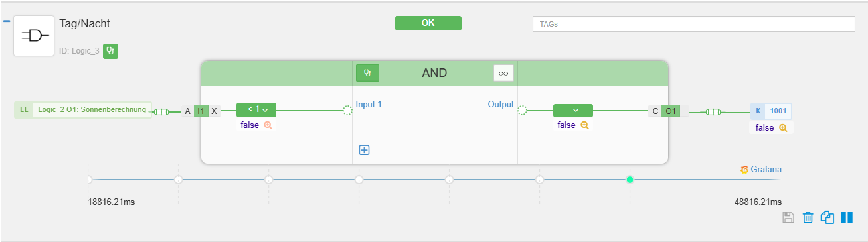
Task: Toggle the C option on output O1
Action: tap(655, 111)
